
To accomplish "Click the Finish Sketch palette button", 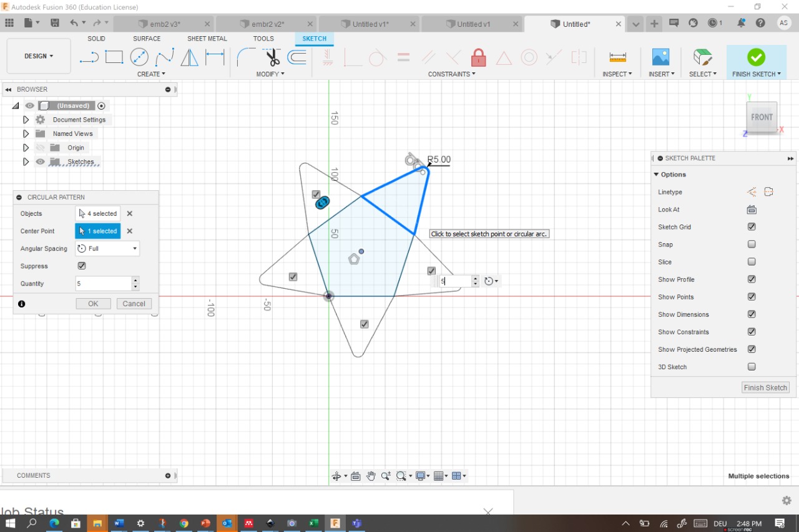I will pyautogui.click(x=765, y=387).
